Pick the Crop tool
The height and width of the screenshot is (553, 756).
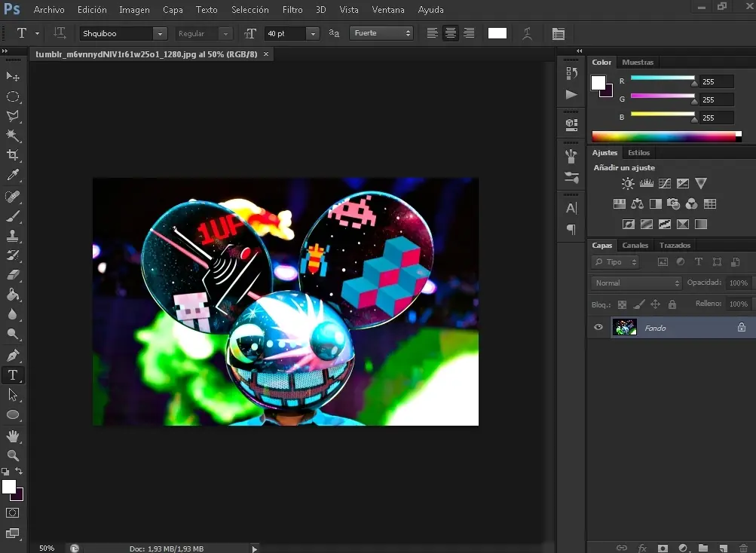point(13,155)
